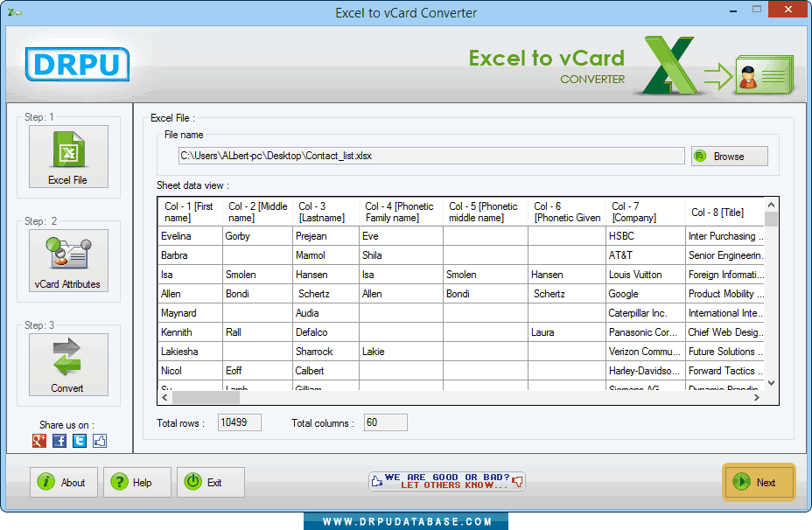Image resolution: width=812 pixels, height=530 pixels.
Task: Go to Convert step
Action: [68, 365]
